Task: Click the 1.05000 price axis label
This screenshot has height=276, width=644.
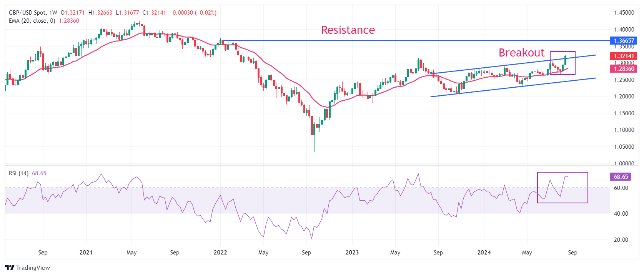Action: pyautogui.click(x=624, y=147)
